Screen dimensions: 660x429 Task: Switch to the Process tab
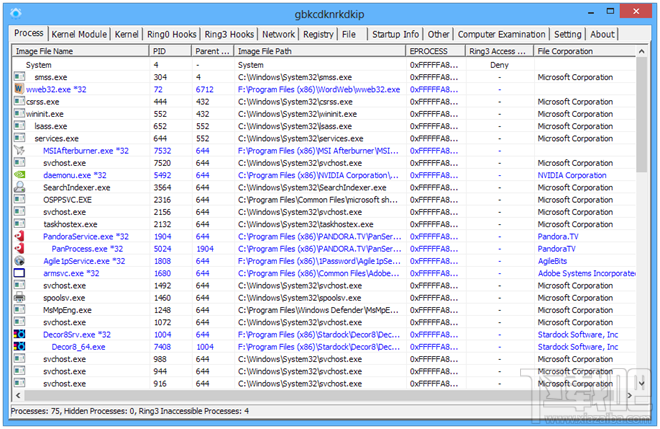29,33
